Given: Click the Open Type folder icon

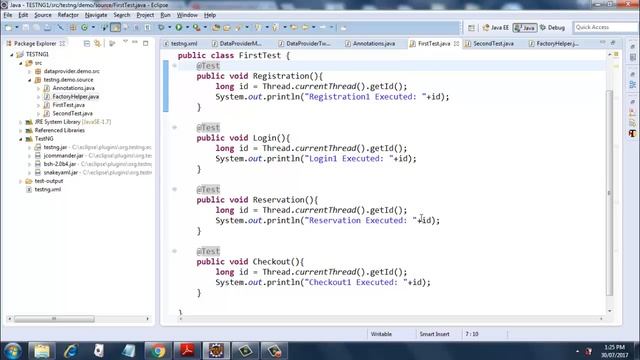Looking at the screenshot, I should coord(216,27).
